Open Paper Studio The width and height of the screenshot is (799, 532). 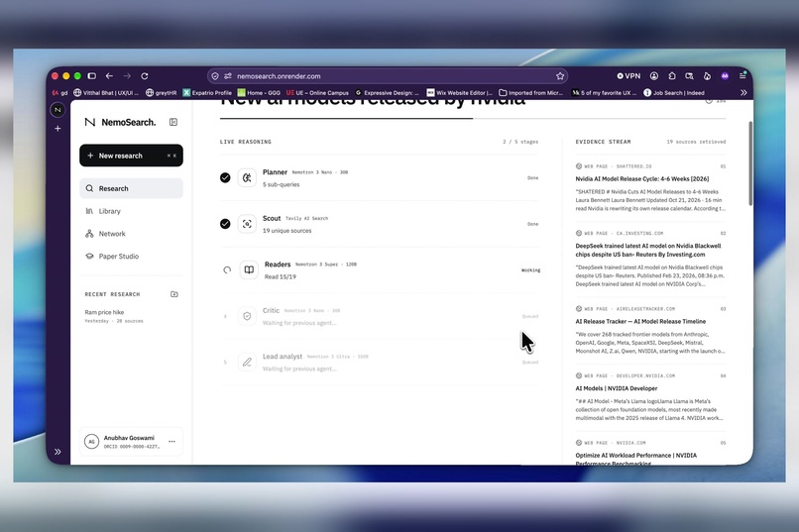tap(131, 256)
